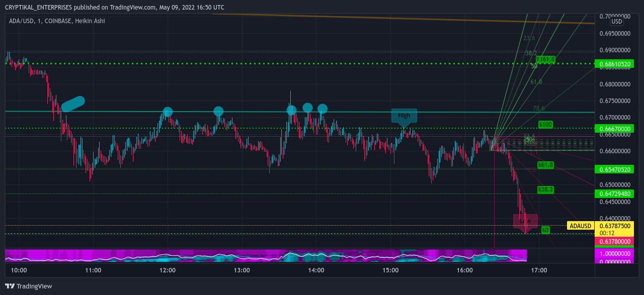Select the %161.8 Fibonacci level label
The width and height of the screenshot is (644, 295).
(545, 59)
